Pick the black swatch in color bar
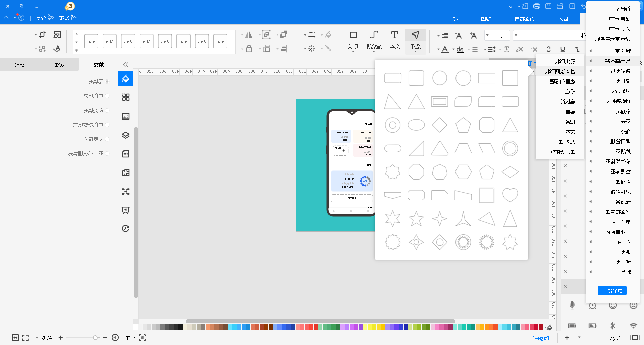Screen dimensions: 644x345 (180, 327)
